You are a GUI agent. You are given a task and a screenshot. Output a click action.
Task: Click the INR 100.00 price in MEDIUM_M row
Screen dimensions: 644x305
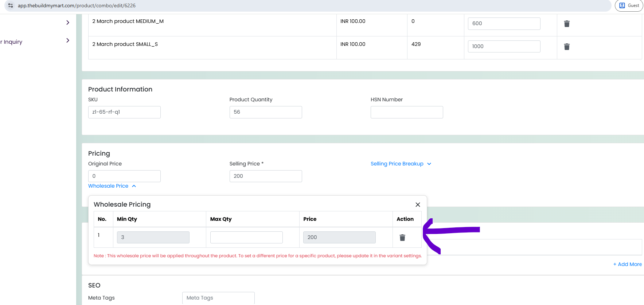pyautogui.click(x=353, y=21)
